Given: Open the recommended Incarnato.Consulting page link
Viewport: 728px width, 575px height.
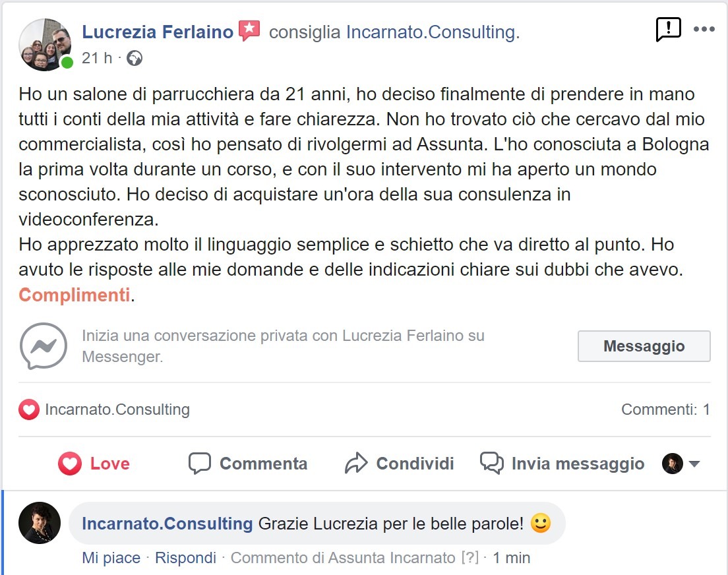Looking at the screenshot, I should pyautogui.click(x=433, y=32).
